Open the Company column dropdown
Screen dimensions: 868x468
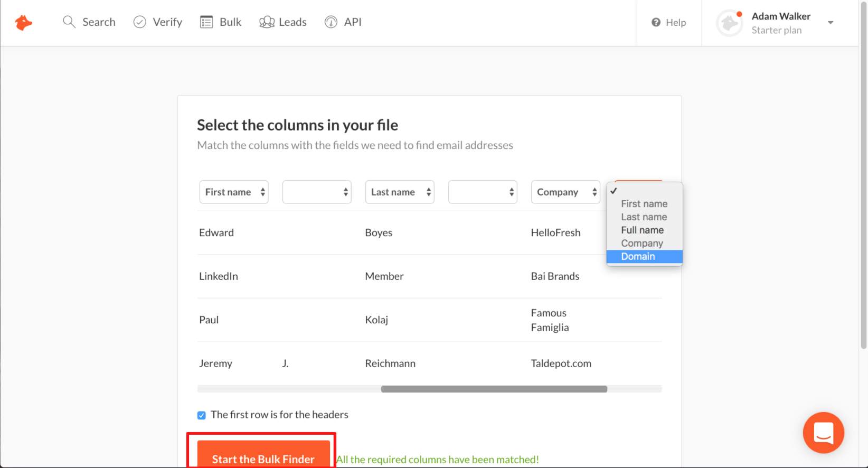pyautogui.click(x=565, y=192)
